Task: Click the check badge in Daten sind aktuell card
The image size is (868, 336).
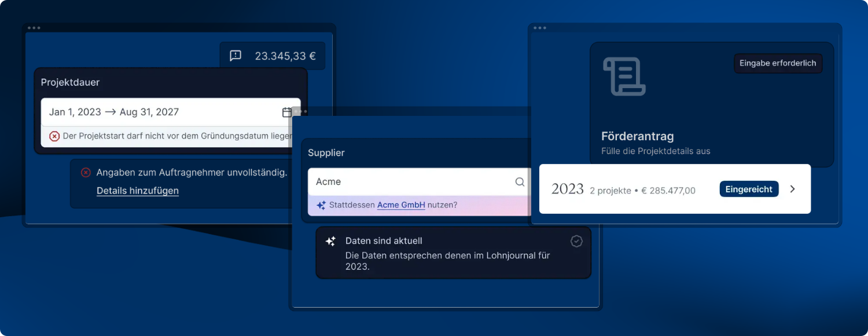Action: (x=576, y=241)
